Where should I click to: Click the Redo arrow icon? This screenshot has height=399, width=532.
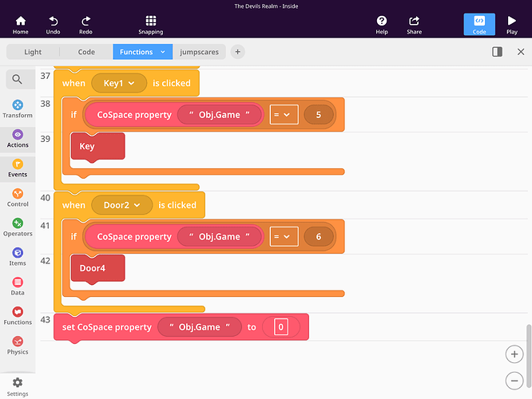click(85, 21)
